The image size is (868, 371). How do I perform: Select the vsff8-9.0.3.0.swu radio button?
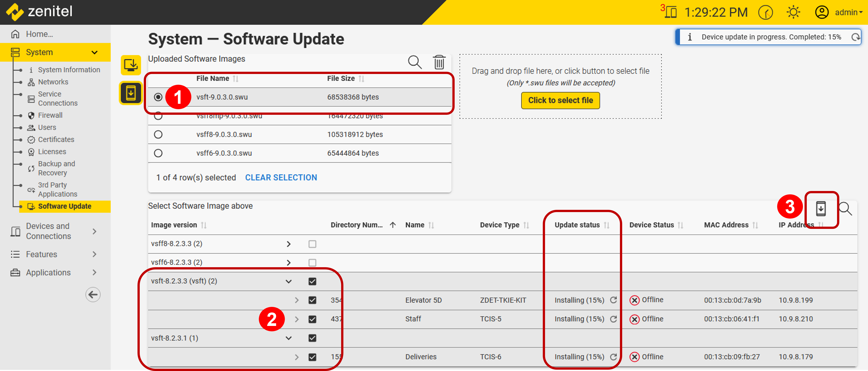pyautogui.click(x=158, y=134)
